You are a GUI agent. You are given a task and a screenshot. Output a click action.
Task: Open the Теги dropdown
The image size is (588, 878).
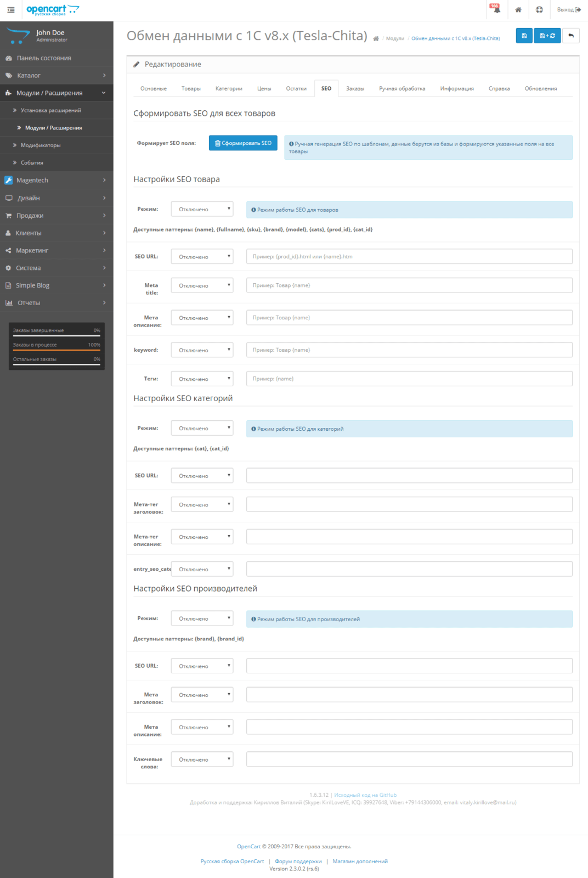point(202,379)
